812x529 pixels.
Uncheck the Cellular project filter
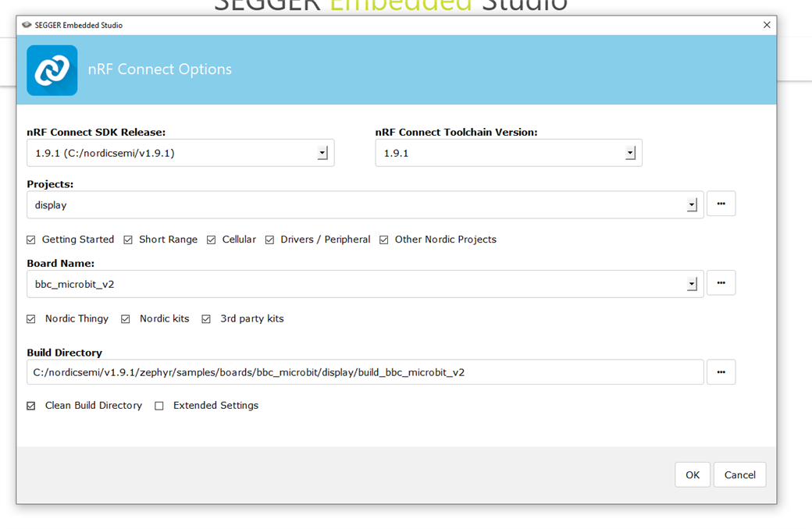[211, 240]
